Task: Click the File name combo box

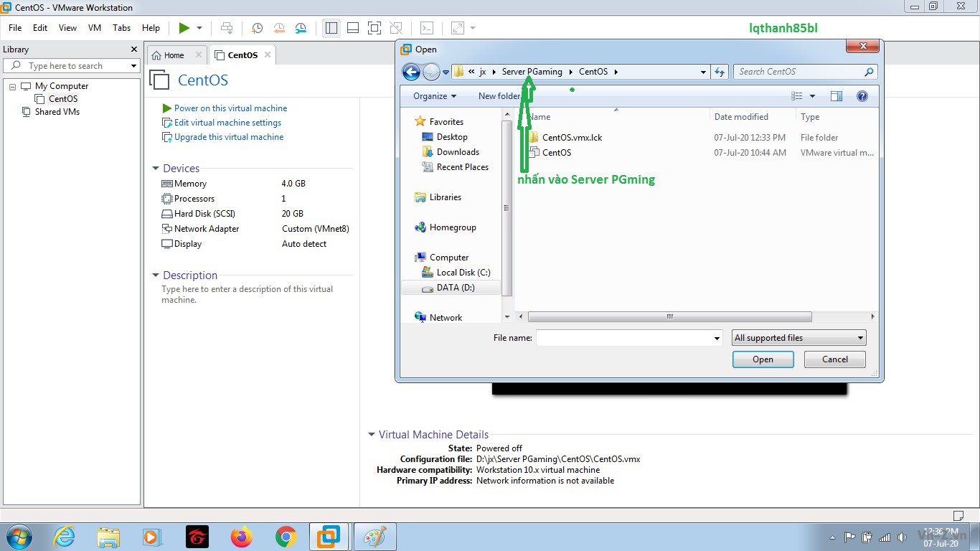Action: (629, 338)
